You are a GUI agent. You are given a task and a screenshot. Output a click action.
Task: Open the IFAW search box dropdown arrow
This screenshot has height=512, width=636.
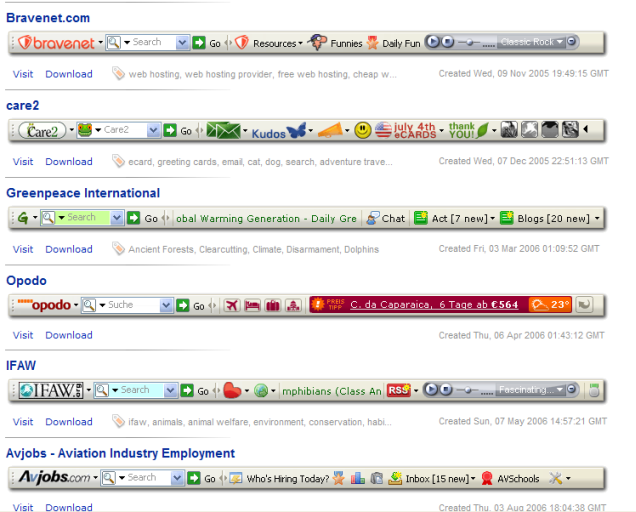click(171, 391)
